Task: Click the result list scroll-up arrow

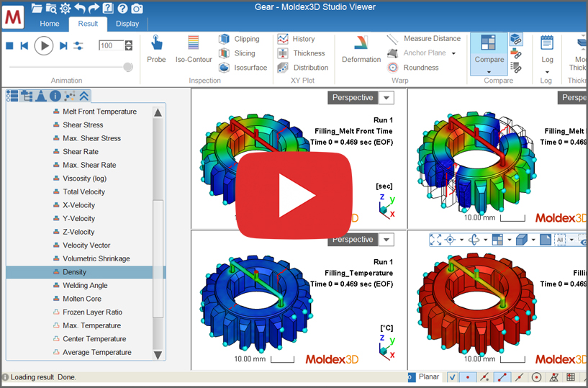Action: pos(158,112)
